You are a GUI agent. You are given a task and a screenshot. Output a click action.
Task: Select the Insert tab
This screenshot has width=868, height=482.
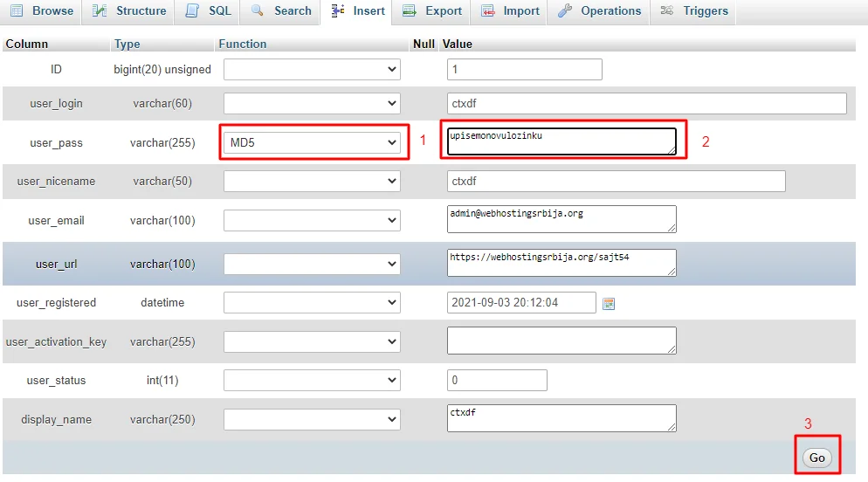(x=356, y=11)
